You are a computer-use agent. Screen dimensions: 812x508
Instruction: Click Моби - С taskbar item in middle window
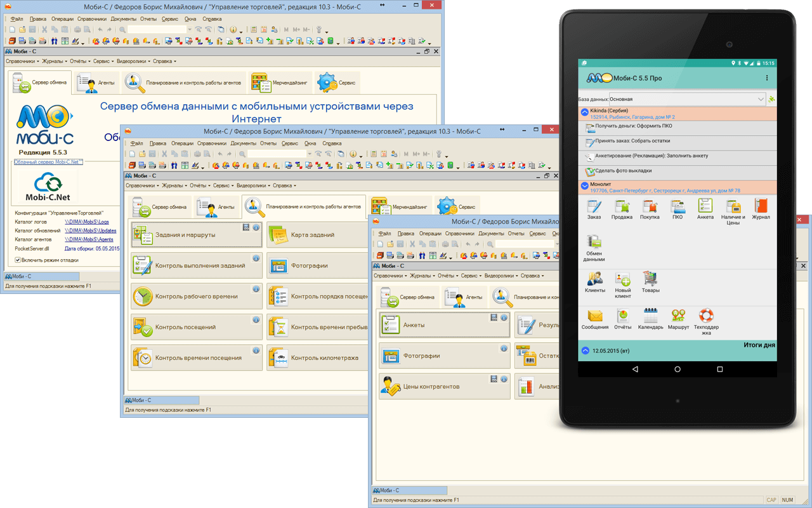point(162,400)
